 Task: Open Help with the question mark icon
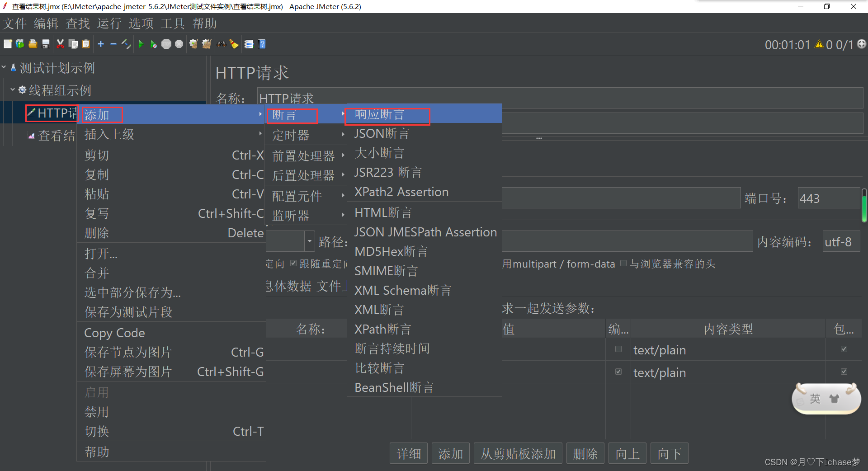click(x=262, y=44)
